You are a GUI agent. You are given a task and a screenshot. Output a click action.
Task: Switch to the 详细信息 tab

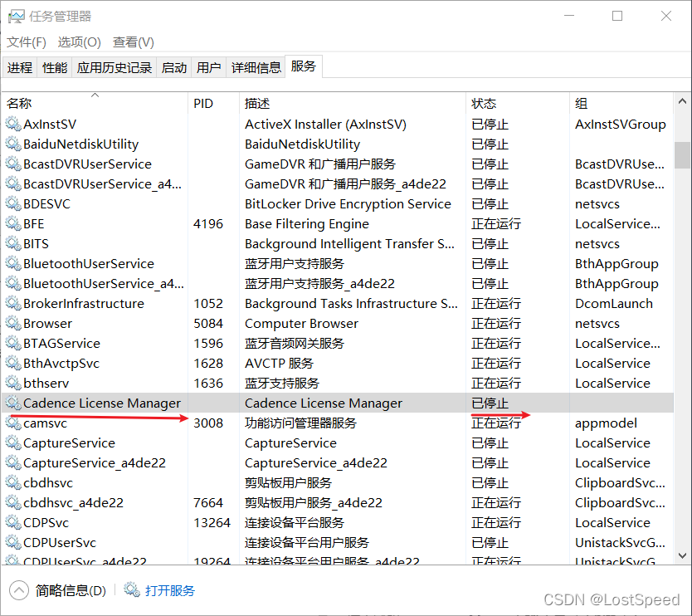coord(256,68)
